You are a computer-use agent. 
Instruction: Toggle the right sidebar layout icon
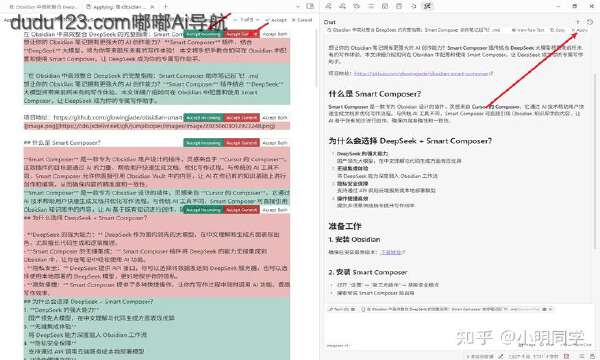coord(310,6)
